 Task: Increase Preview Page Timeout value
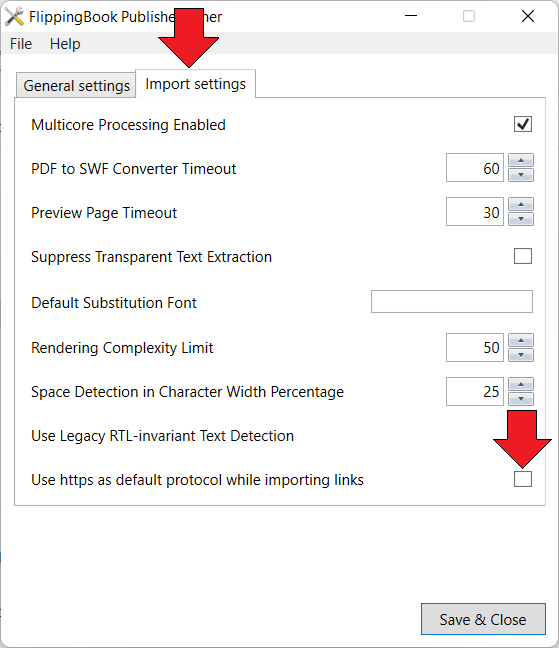click(x=521, y=205)
